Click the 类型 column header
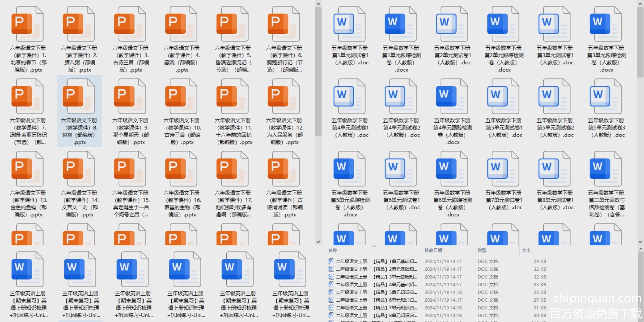The width and height of the screenshot is (644, 322). pyautogui.click(x=482, y=250)
